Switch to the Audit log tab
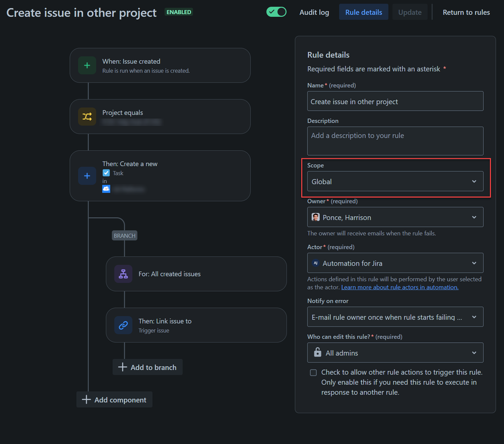 click(x=314, y=12)
